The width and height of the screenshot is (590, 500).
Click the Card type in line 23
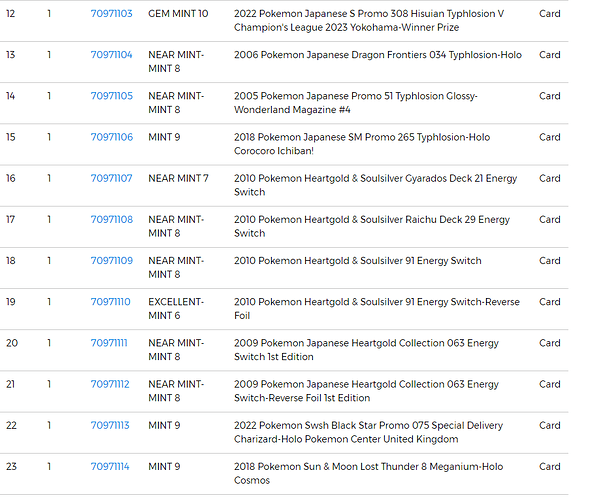coord(549,467)
